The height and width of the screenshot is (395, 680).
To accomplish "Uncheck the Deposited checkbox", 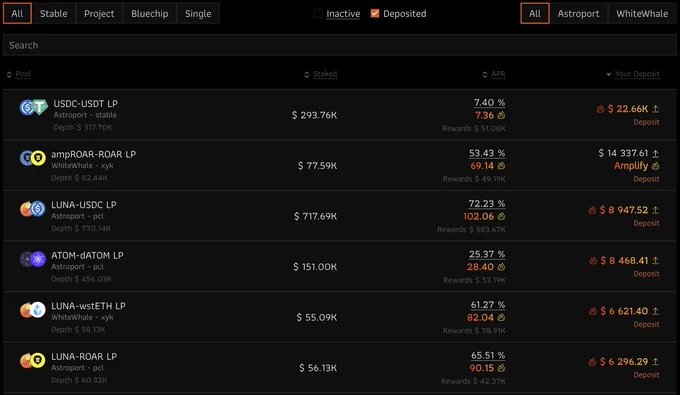I will coord(375,13).
